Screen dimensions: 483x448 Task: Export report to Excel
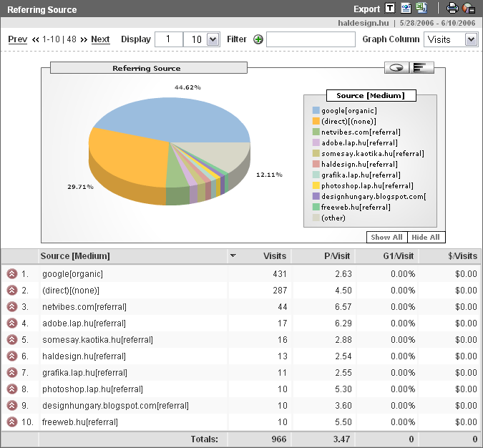tap(423, 9)
